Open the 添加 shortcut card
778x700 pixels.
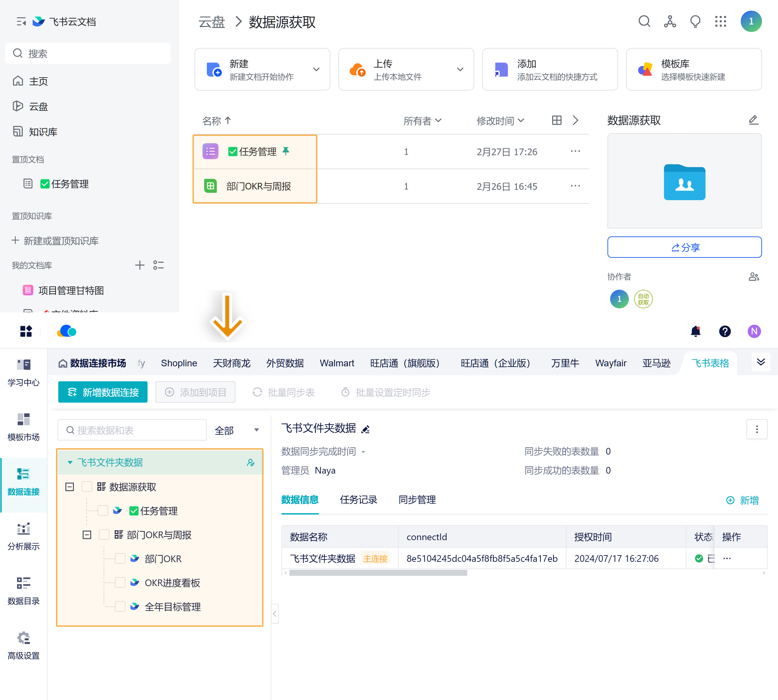[x=550, y=69]
